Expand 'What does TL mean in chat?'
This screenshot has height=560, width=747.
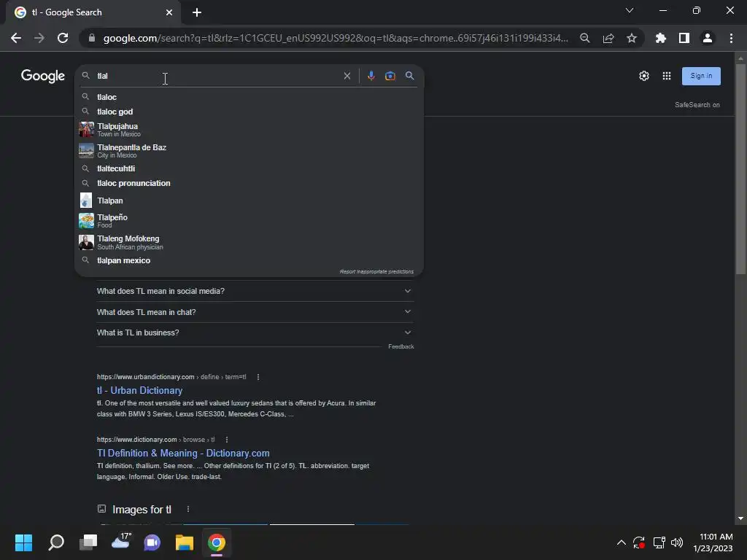(255, 312)
